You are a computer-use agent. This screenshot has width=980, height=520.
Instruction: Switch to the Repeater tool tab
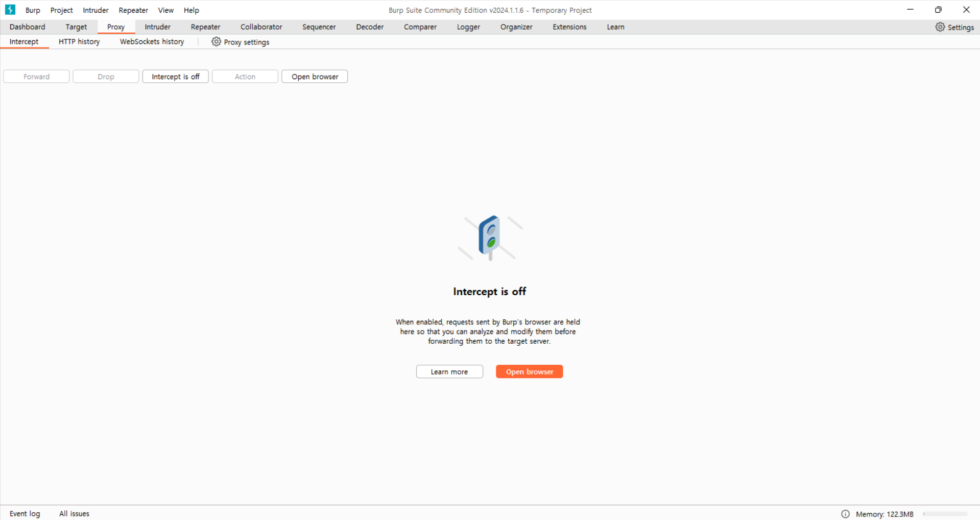[x=205, y=27]
